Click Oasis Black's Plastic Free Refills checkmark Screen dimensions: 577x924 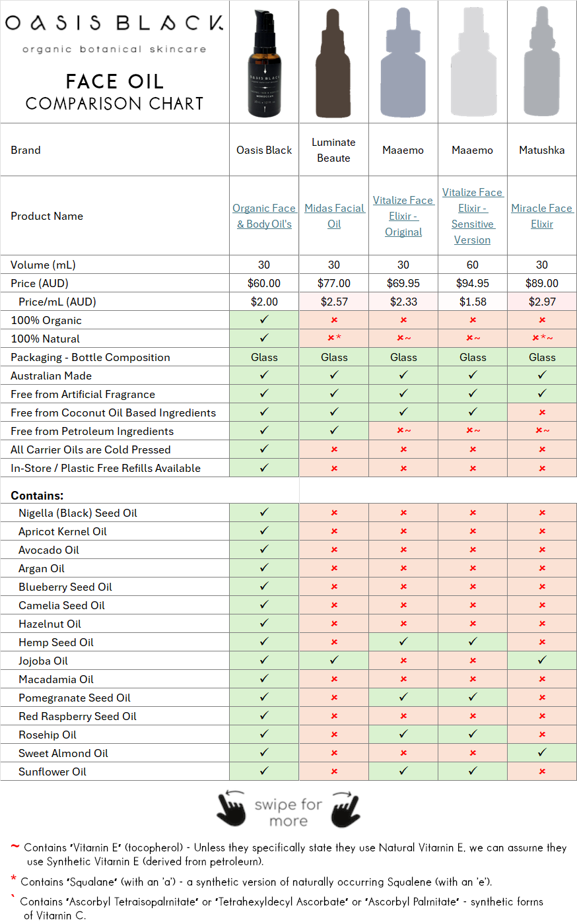(264, 467)
